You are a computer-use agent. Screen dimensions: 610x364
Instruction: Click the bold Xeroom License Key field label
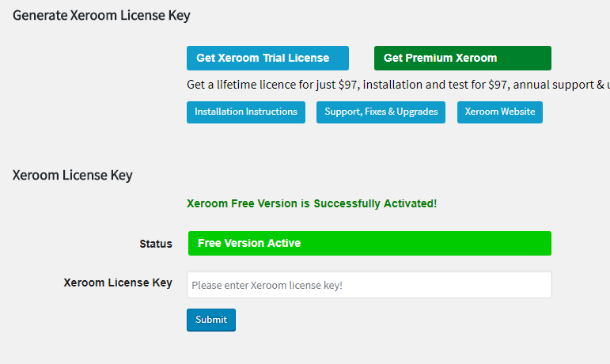click(118, 282)
